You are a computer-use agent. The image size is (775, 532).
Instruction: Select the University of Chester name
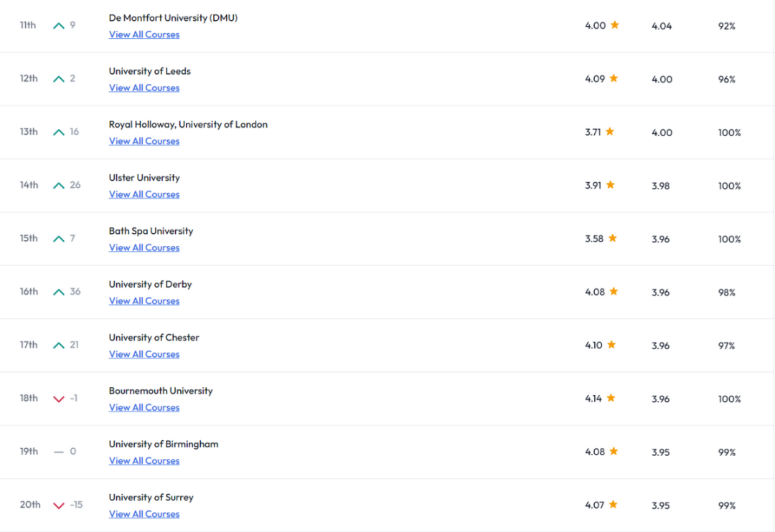tap(154, 338)
